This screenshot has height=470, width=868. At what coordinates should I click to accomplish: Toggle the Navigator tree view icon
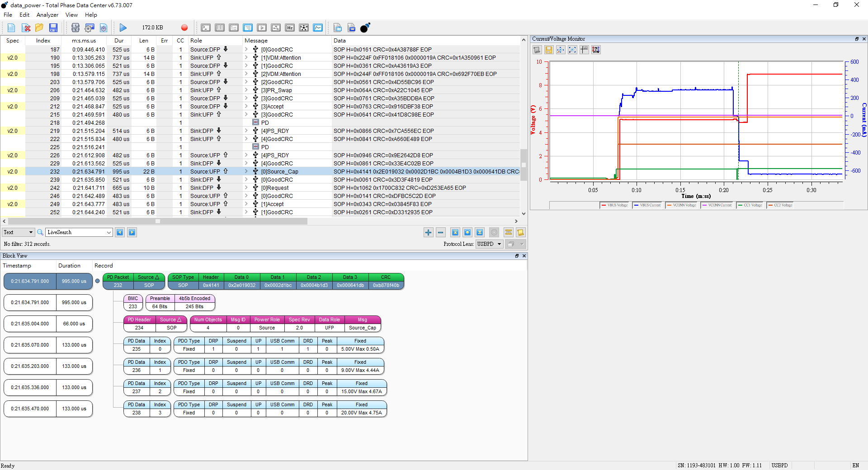(234, 28)
